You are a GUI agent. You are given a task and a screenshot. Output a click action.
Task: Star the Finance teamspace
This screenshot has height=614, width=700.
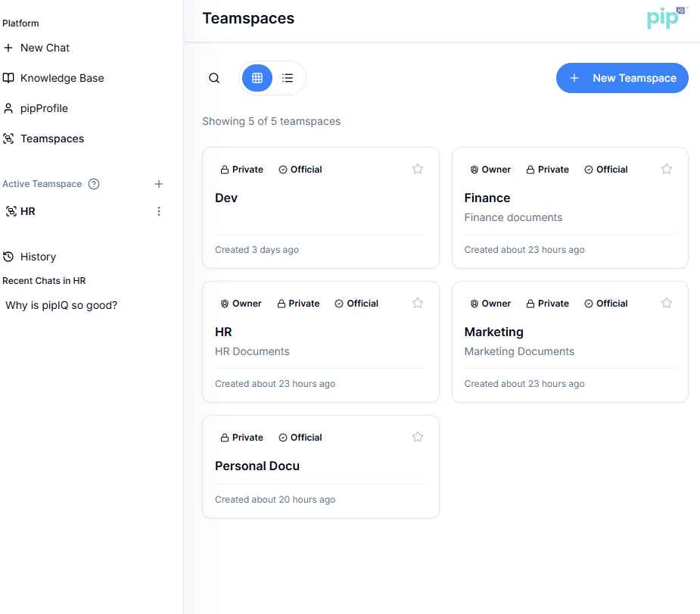tap(667, 169)
